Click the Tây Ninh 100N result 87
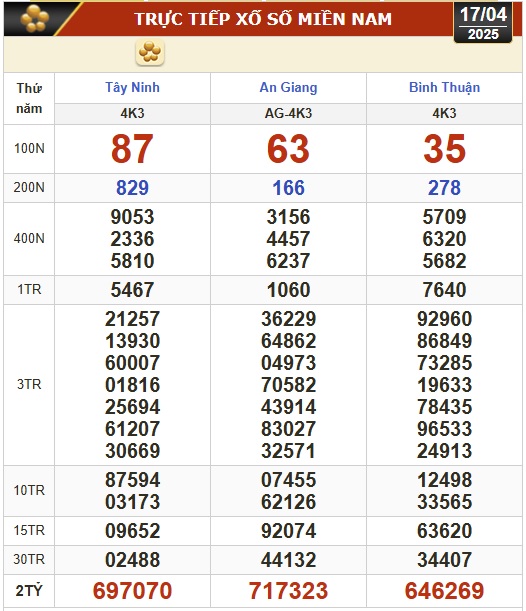This screenshot has height=611, width=526. click(132, 148)
